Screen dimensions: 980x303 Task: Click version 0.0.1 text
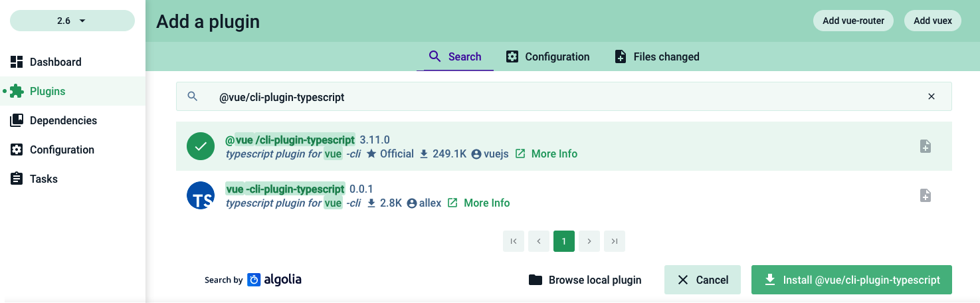coord(361,189)
